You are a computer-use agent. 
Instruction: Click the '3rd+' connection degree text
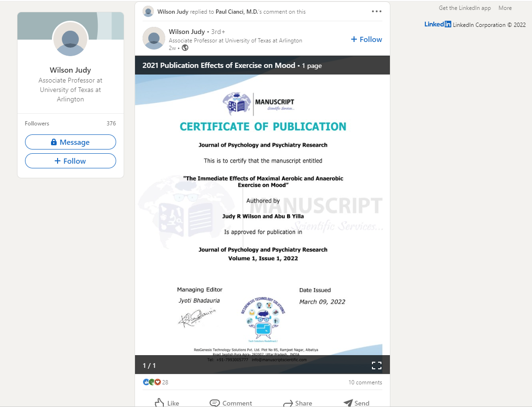click(218, 32)
